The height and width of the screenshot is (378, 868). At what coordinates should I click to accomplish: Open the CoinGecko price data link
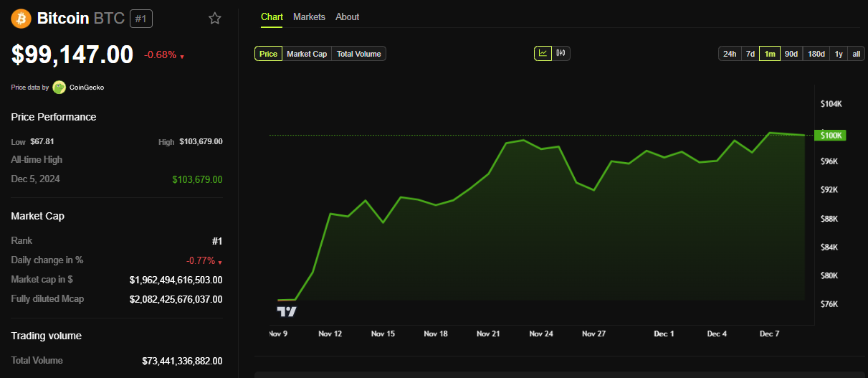(x=87, y=88)
